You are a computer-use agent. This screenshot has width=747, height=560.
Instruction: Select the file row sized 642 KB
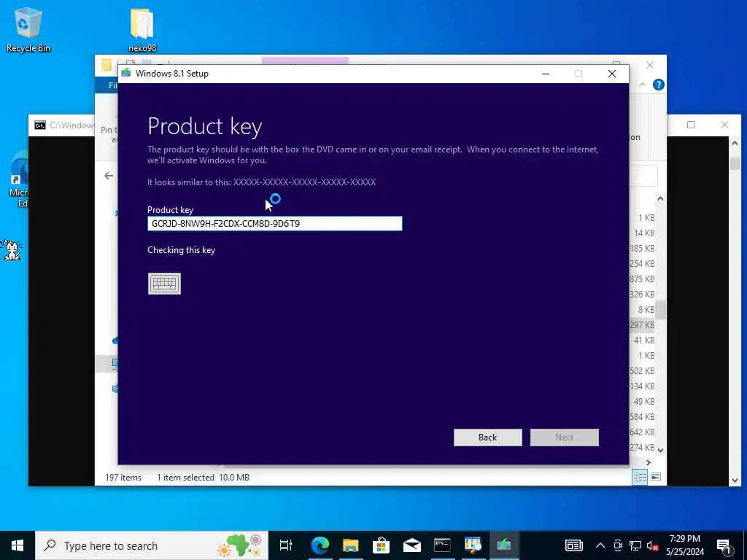642,432
